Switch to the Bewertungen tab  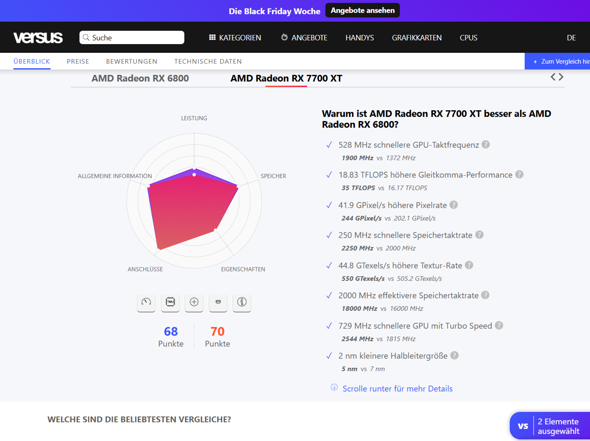click(x=131, y=61)
